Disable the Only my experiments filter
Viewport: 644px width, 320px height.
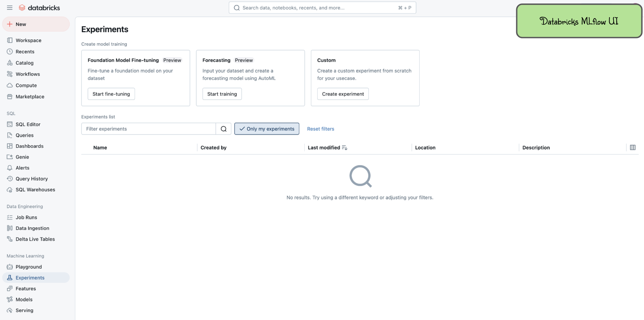tap(266, 129)
